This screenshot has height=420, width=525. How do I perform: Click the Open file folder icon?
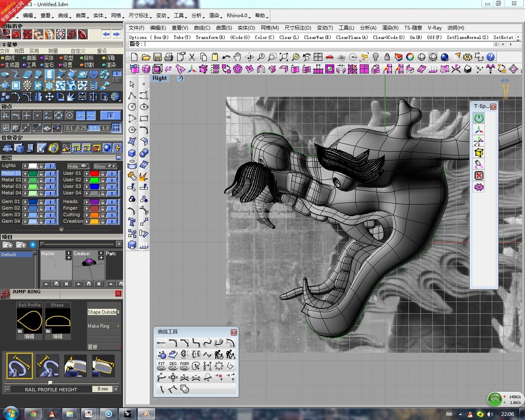pyautogui.click(x=146, y=57)
